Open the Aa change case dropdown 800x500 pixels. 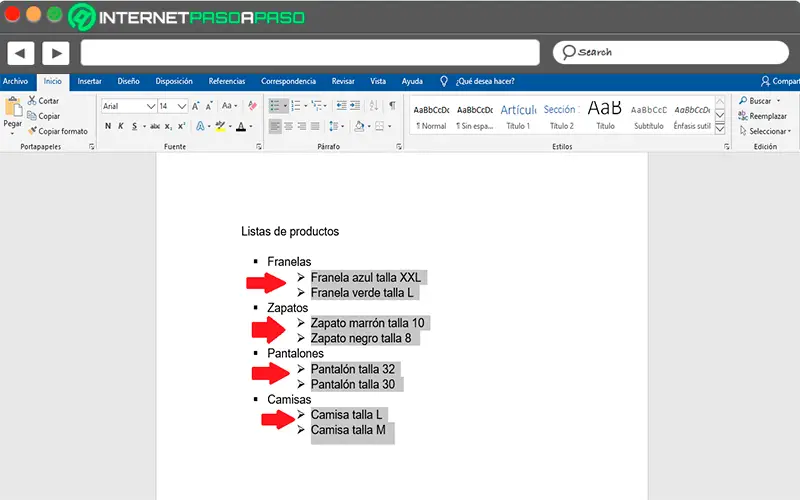point(229,106)
